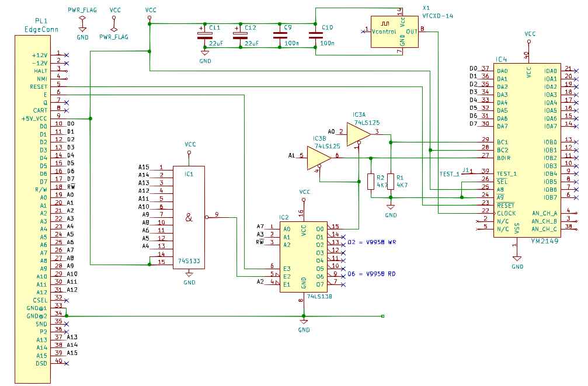Click the GND symbol below IC2 pin 8
588x386 pixels.
point(304,322)
